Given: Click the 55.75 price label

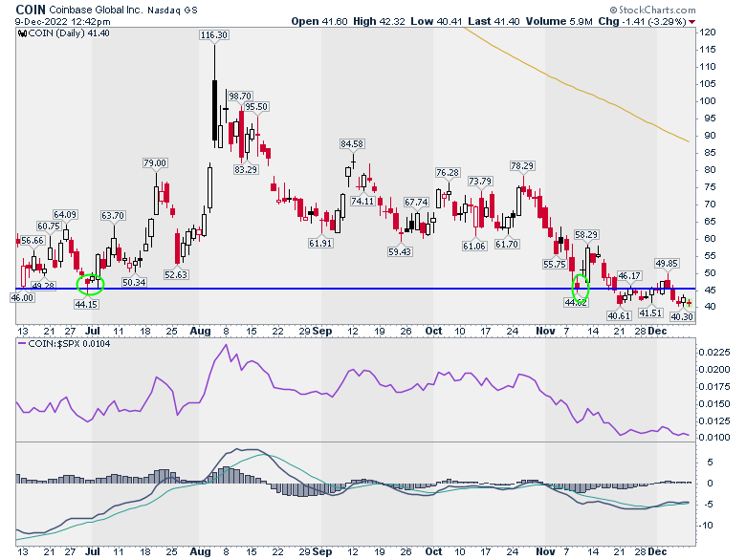Looking at the screenshot, I should (555, 264).
